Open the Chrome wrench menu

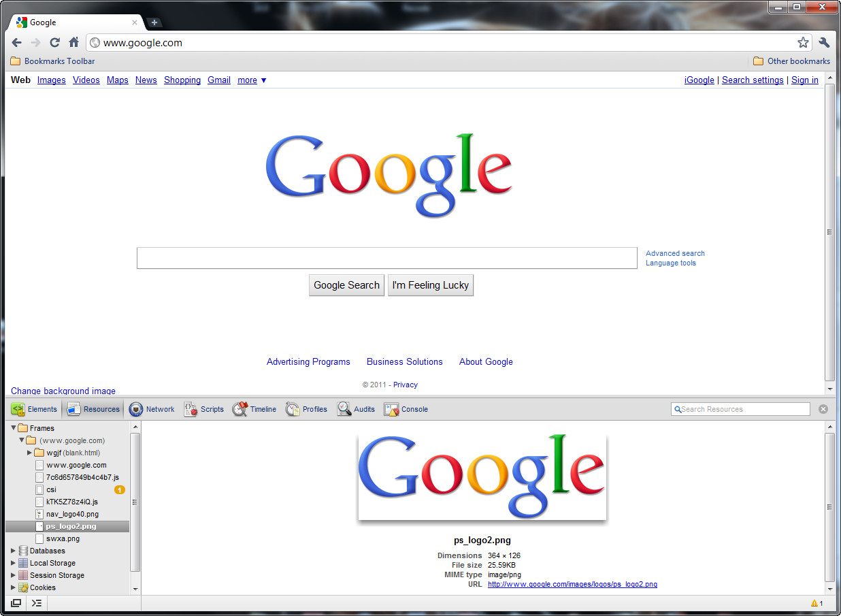point(824,42)
